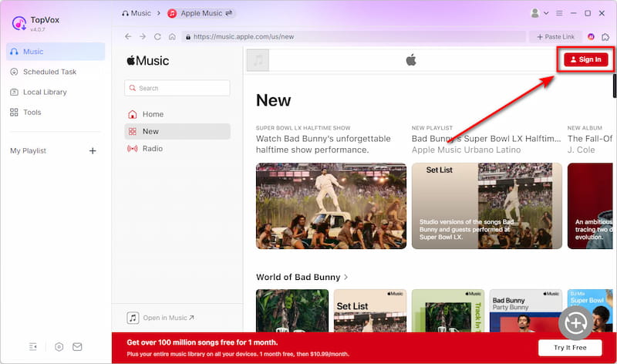Open the Music section in sidebar
The image size is (617, 364).
pos(56,52)
